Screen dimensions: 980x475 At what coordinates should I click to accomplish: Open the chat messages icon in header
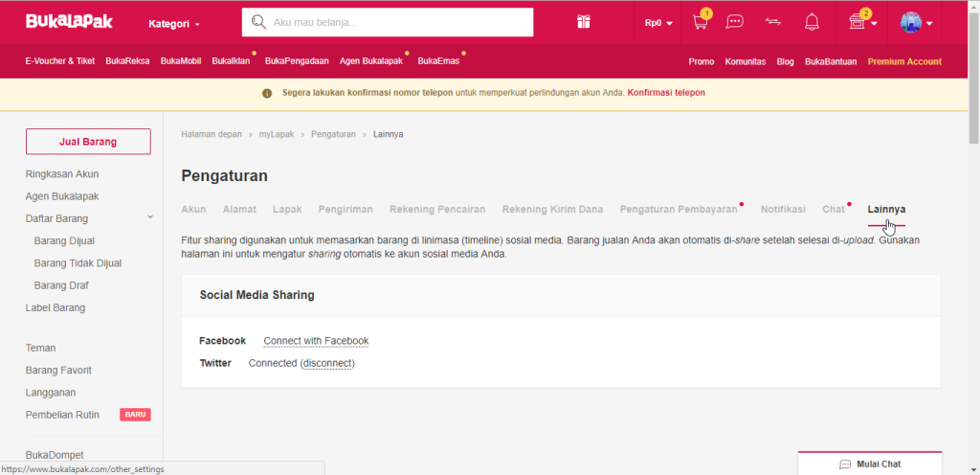click(x=734, y=22)
